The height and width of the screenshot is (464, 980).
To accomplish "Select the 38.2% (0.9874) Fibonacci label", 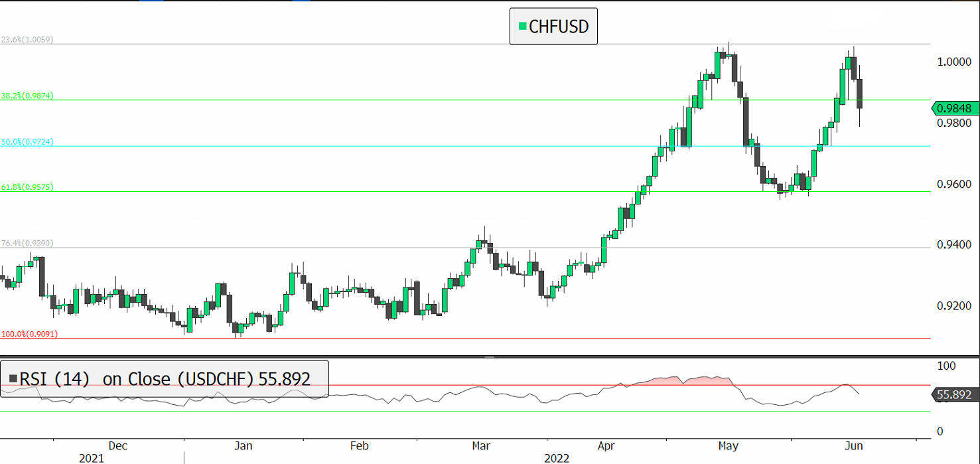I will coord(27,96).
